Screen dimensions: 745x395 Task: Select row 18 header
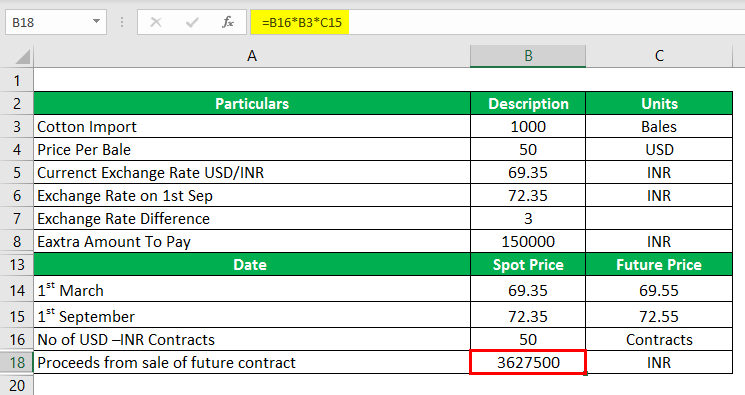tap(17, 362)
